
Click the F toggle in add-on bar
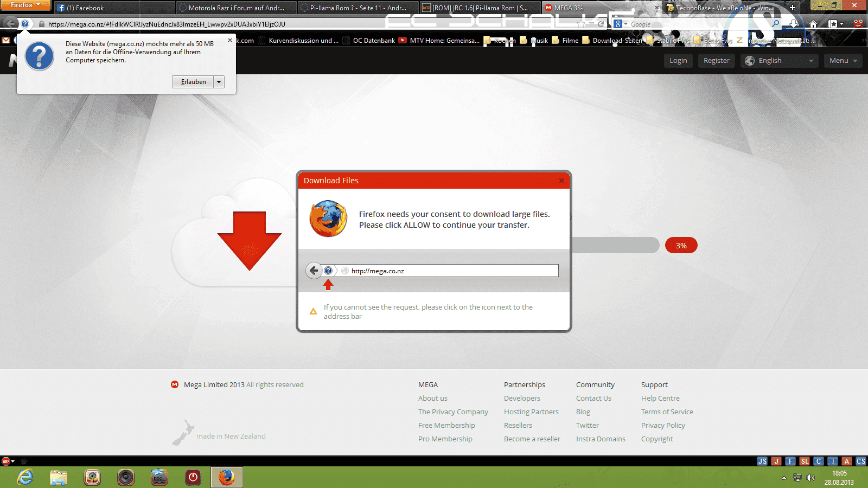coord(790,461)
